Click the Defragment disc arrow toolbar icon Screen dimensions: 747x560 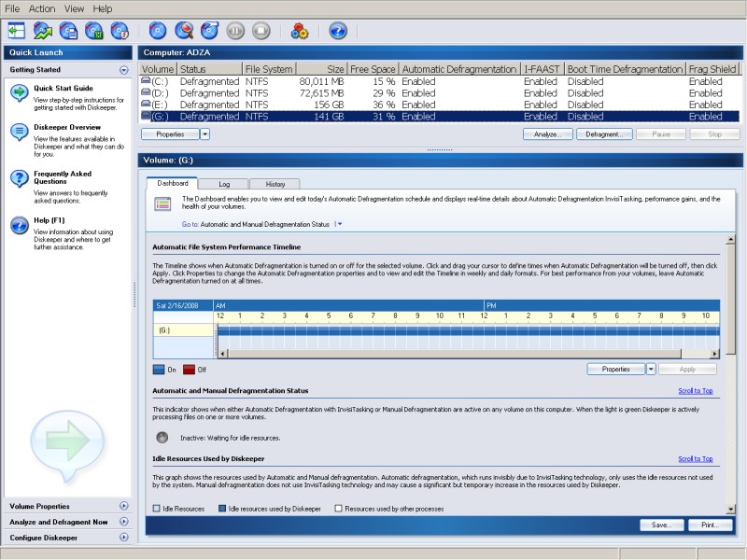209,31
